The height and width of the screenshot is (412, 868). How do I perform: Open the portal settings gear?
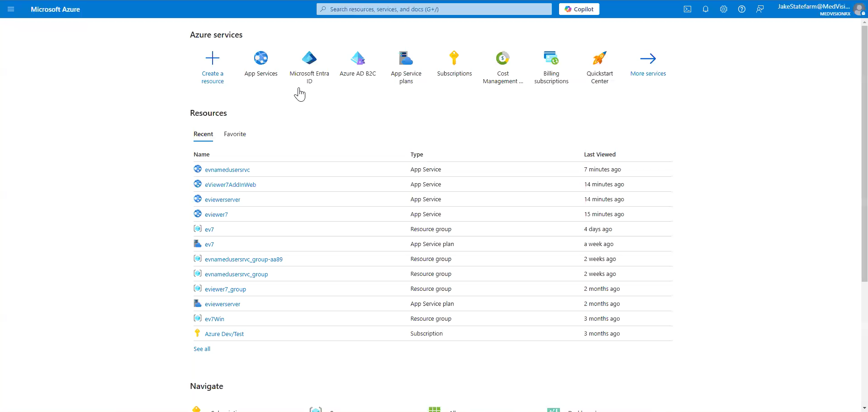point(723,9)
